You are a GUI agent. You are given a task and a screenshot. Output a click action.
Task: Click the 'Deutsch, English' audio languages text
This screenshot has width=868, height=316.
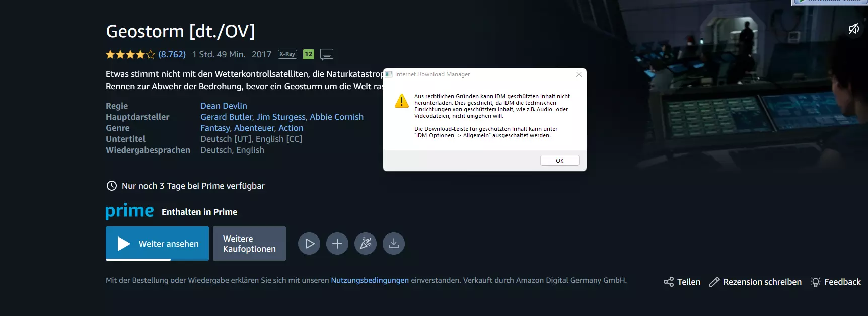tap(232, 150)
